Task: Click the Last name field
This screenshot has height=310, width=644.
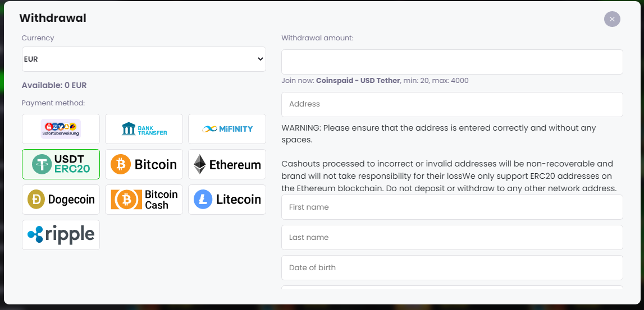Action: click(x=452, y=238)
